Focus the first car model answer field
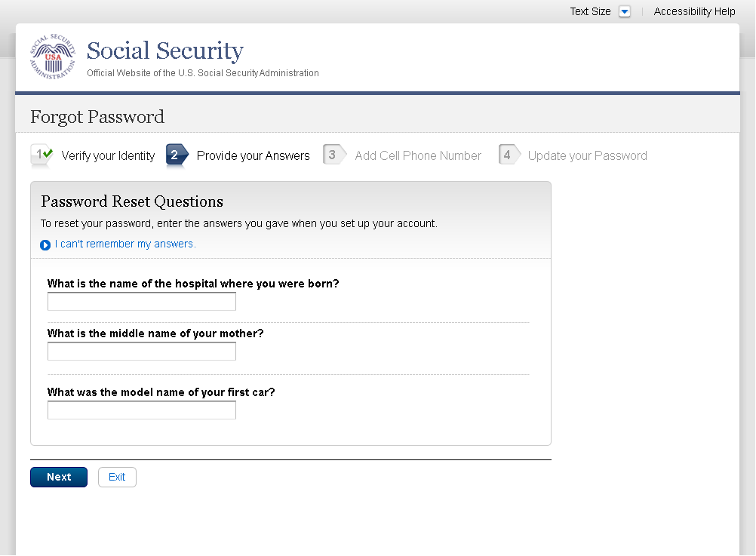Image resolution: width=756 pixels, height=556 pixels. 142,410
